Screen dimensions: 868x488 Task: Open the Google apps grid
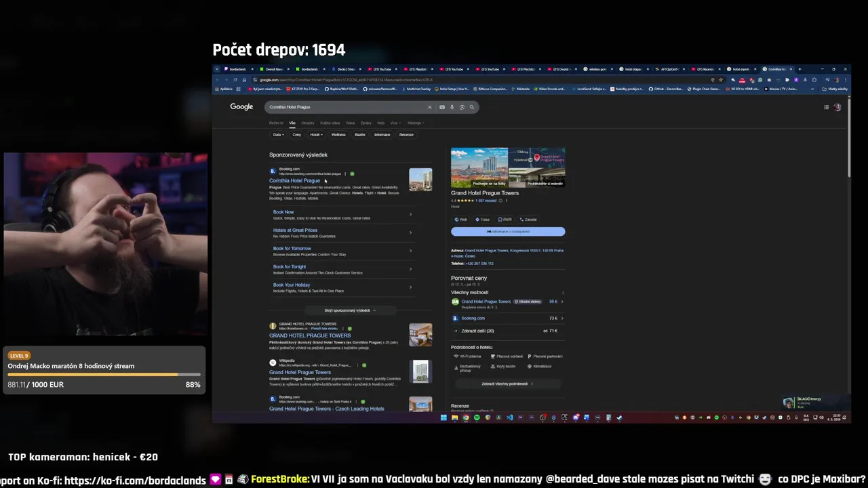[x=826, y=107]
